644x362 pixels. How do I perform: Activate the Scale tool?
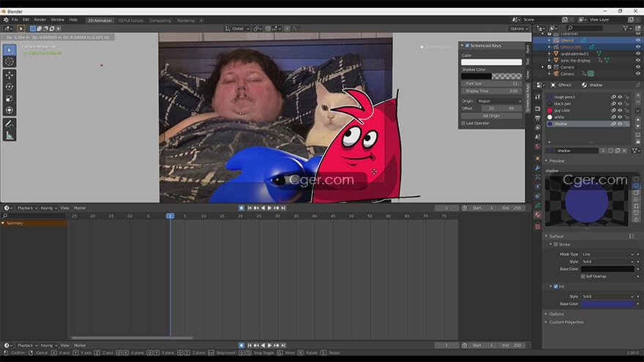[10, 99]
